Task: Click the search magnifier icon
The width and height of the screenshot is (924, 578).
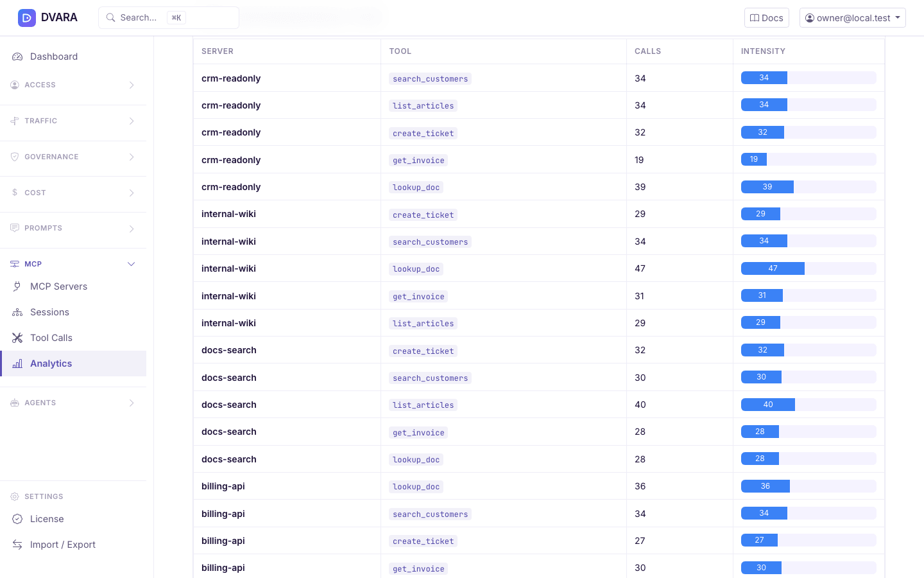Action: coord(110,18)
